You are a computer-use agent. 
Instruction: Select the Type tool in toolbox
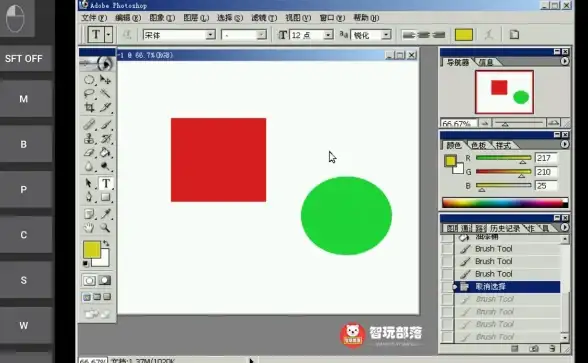[106, 183]
